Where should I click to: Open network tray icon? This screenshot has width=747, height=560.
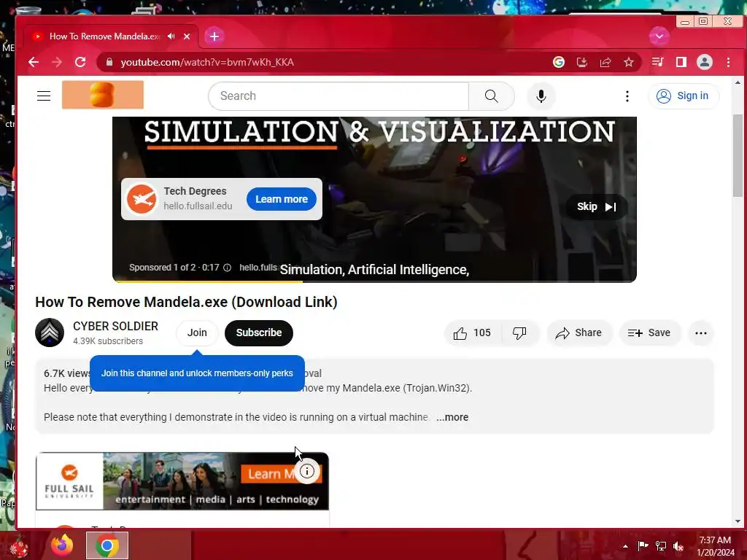(x=661, y=546)
